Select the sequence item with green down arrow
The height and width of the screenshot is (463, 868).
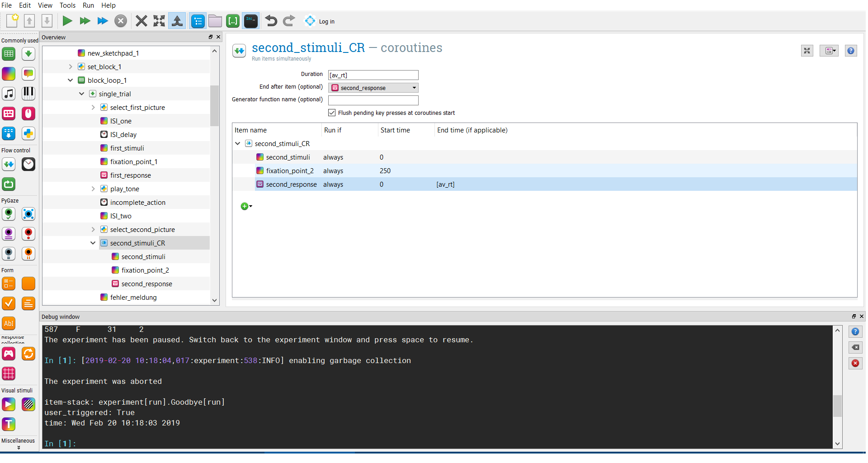pos(28,54)
